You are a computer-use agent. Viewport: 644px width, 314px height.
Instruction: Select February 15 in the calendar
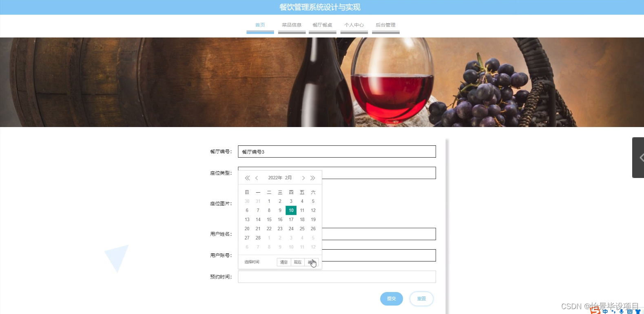(x=269, y=220)
